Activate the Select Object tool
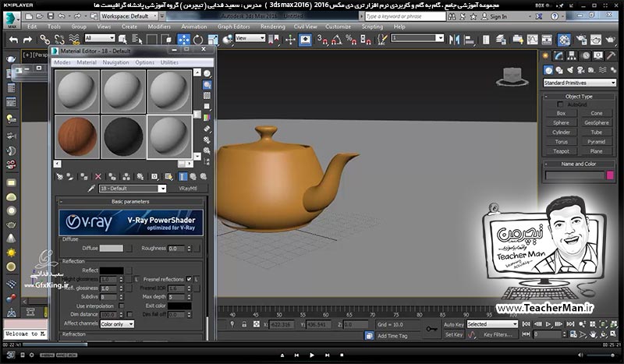 (122, 39)
